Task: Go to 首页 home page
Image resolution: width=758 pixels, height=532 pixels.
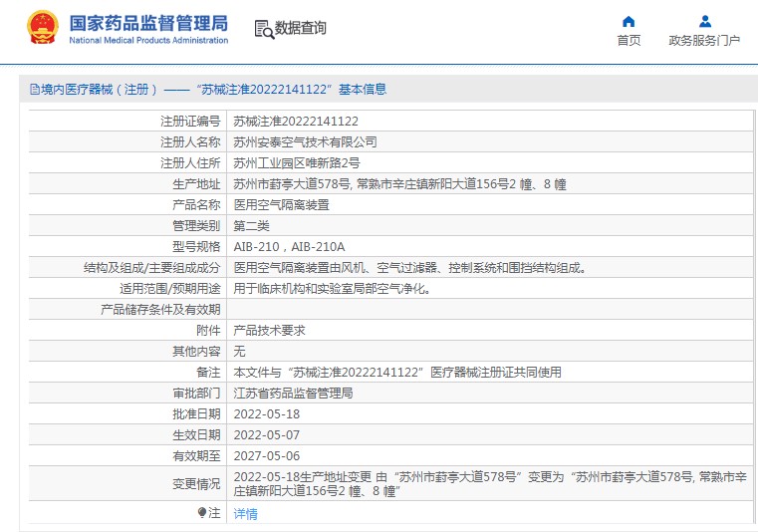Action: tap(629, 40)
